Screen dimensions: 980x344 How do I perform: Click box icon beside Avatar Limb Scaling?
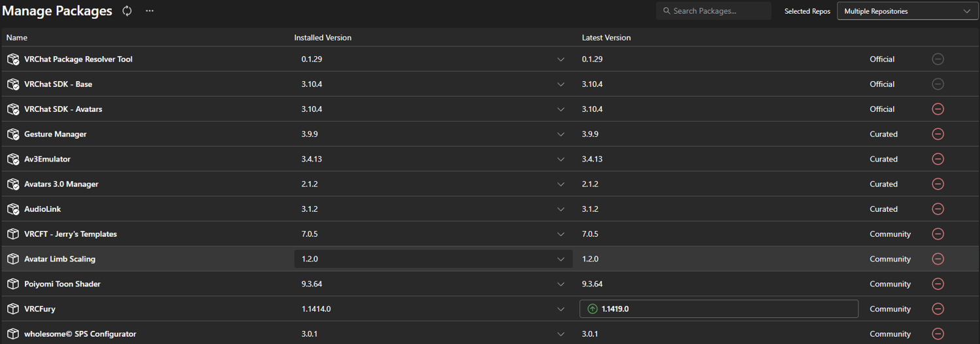click(x=13, y=259)
